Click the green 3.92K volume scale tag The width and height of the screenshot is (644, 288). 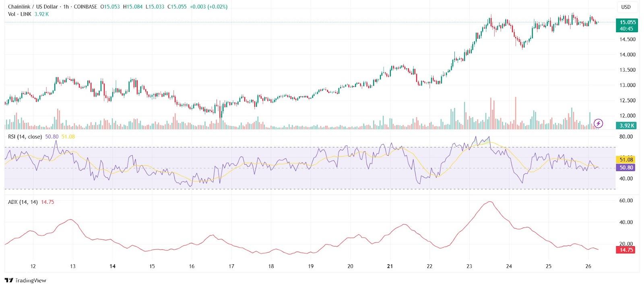pos(627,126)
